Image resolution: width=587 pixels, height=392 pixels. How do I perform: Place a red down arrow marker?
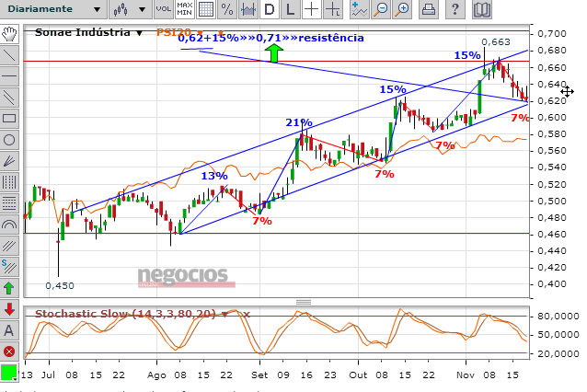(9, 309)
